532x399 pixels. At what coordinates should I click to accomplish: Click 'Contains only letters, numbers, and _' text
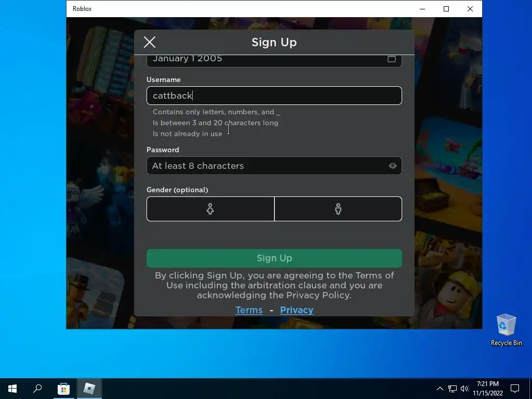tap(217, 112)
